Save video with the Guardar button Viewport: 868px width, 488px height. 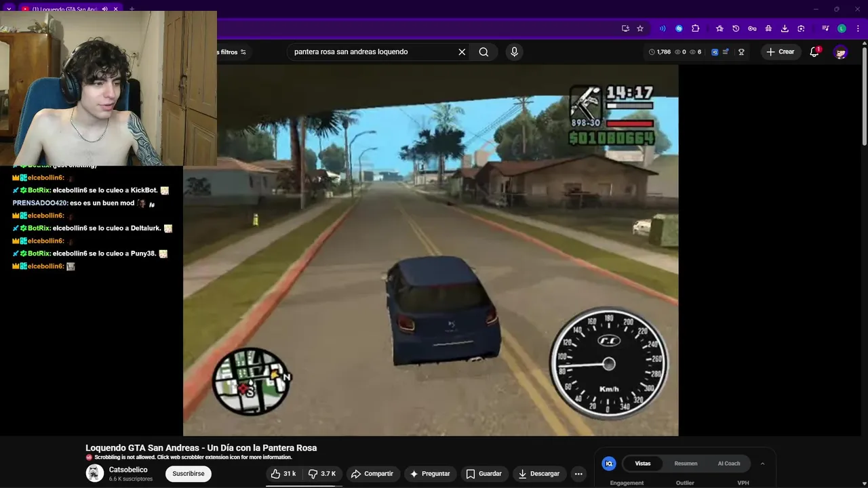(484, 474)
